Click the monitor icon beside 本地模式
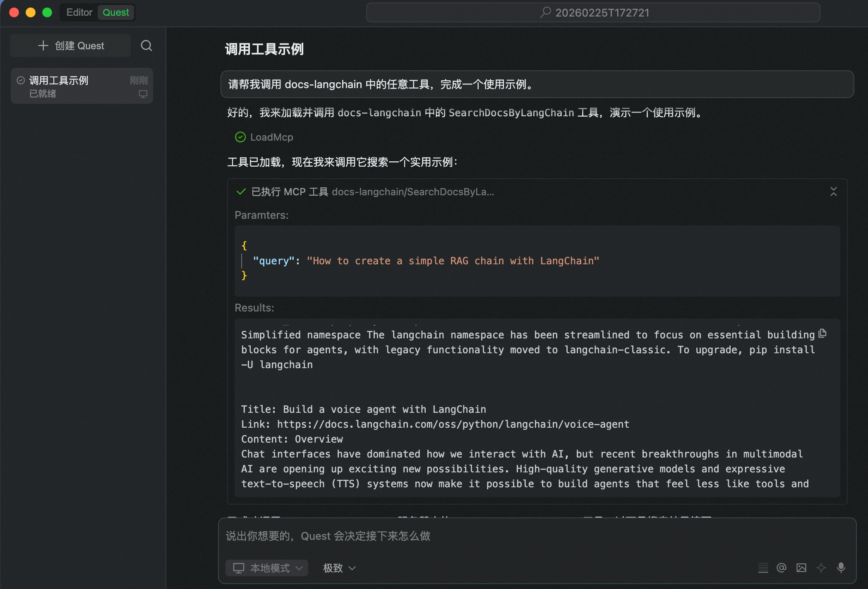 [x=238, y=568]
